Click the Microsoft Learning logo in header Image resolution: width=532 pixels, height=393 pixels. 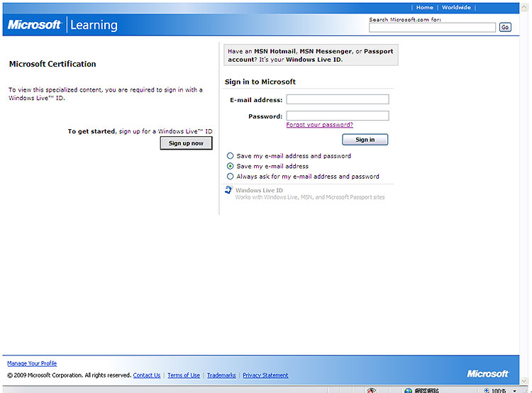62,25
